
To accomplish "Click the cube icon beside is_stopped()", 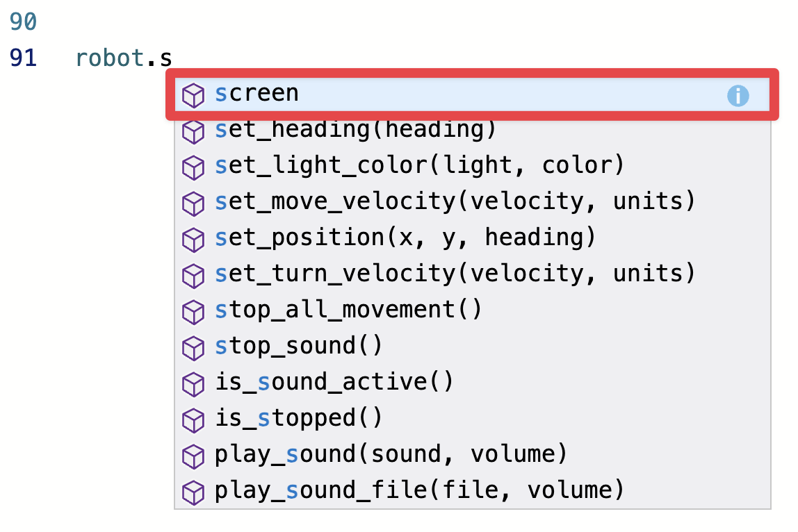I will point(193,419).
